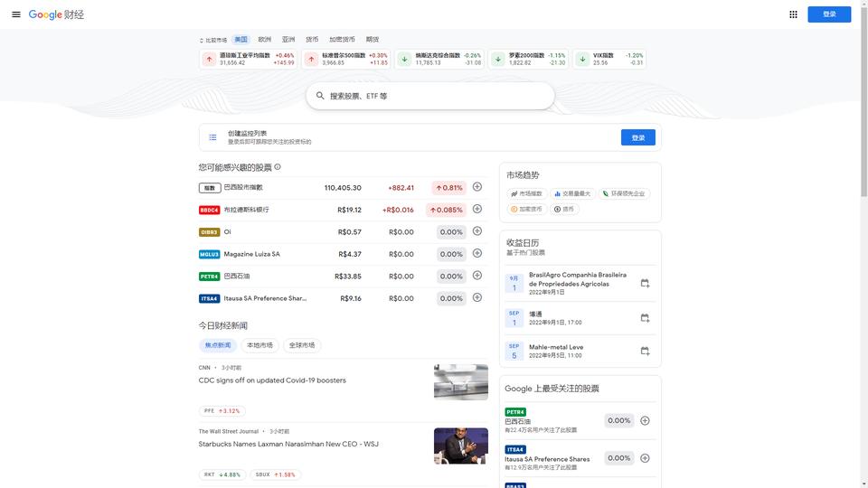Image resolution: width=868 pixels, height=488 pixels.
Task: Add ITSA4 Itausa Preference row to watchlist
Action: coord(477,297)
